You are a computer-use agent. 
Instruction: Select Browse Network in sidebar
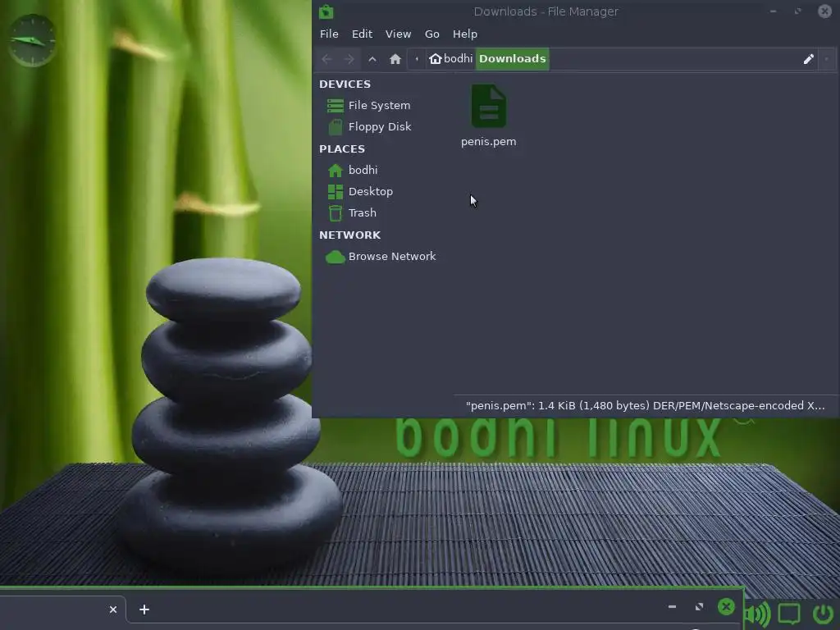[379, 256]
